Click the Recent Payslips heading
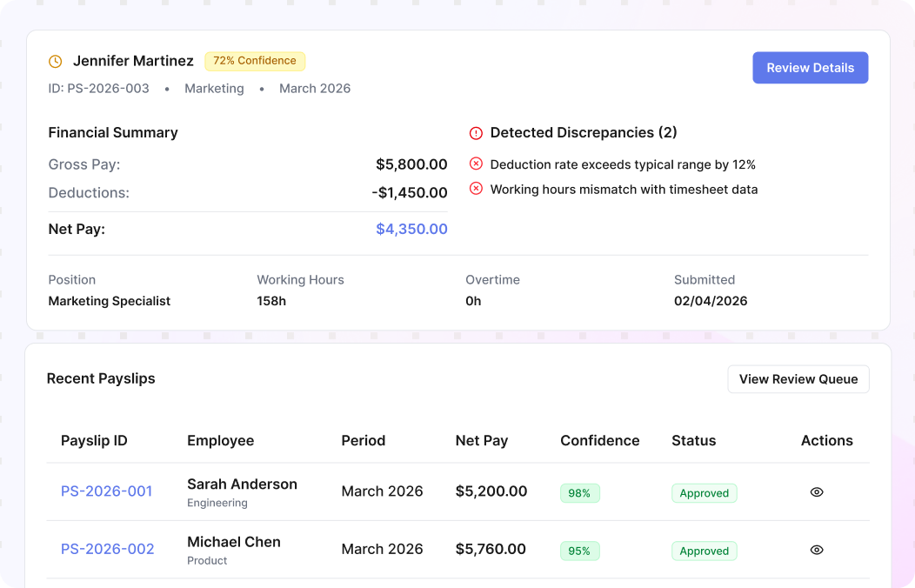The height and width of the screenshot is (588, 915). tap(101, 378)
